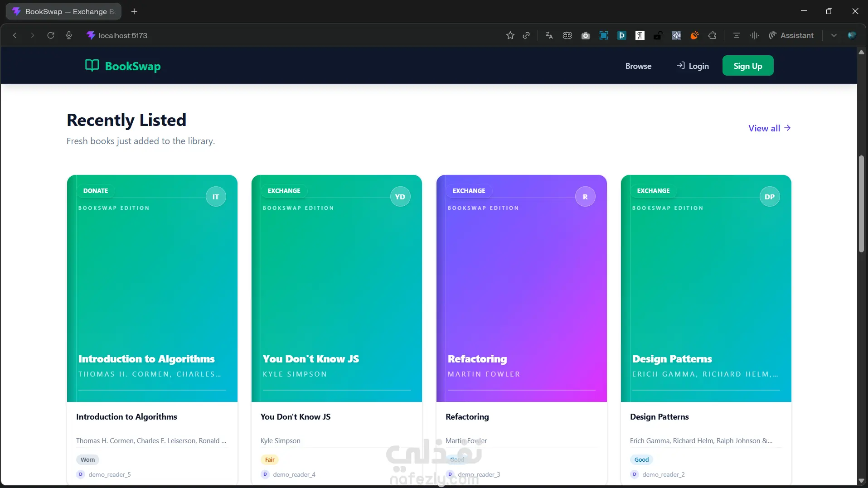Click the 'Good' tag on Design Patterns card
Screen dimensions: 868x488
click(641, 459)
